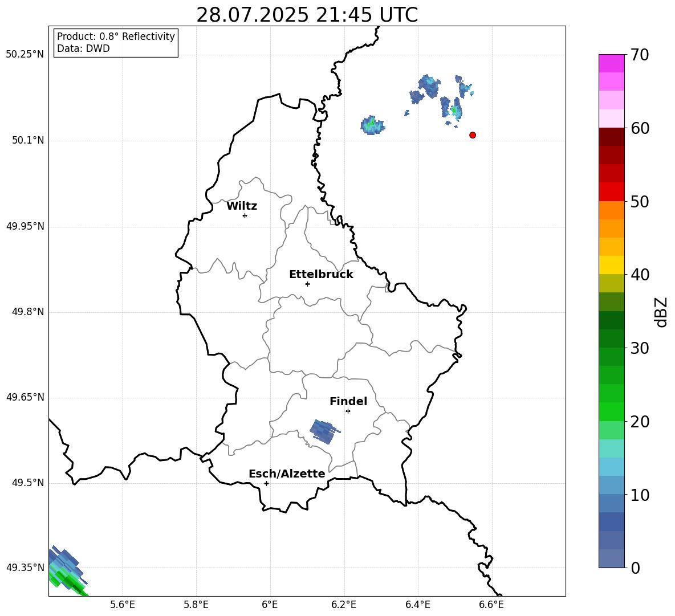The height and width of the screenshot is (616, 675).
Task: Click the 49.95°N latitude label
Action: tap(25, 226)
